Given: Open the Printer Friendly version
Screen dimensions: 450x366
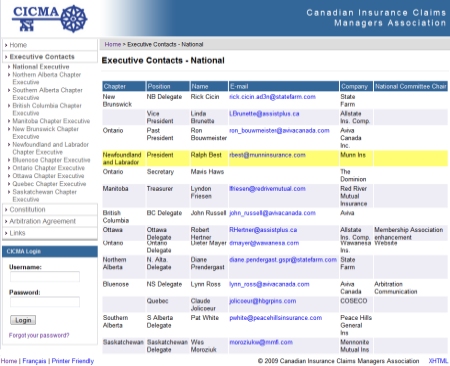Looking at the screenshot, I should [73, 361].
